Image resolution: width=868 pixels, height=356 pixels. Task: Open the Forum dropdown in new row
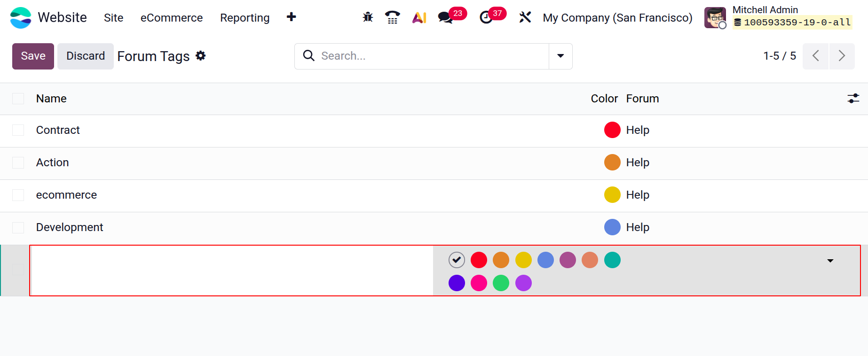tap(830, 261)
